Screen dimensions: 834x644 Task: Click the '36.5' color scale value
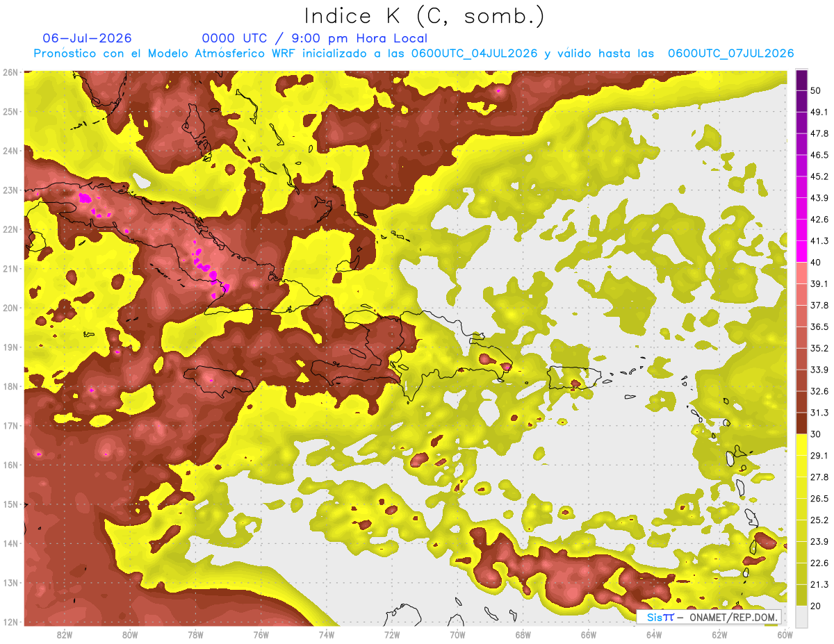coord(819,327)
